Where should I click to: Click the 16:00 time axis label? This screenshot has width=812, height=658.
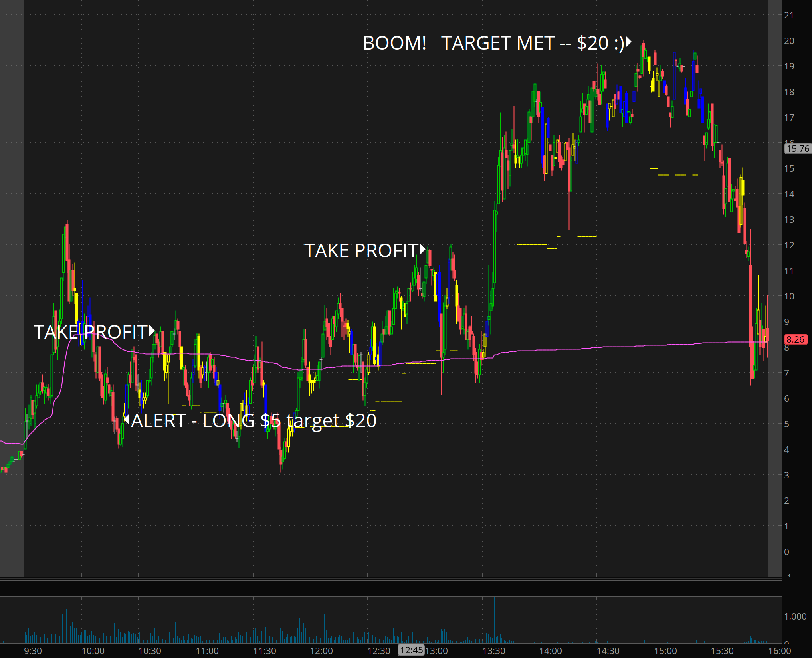(x=779, y=651)
